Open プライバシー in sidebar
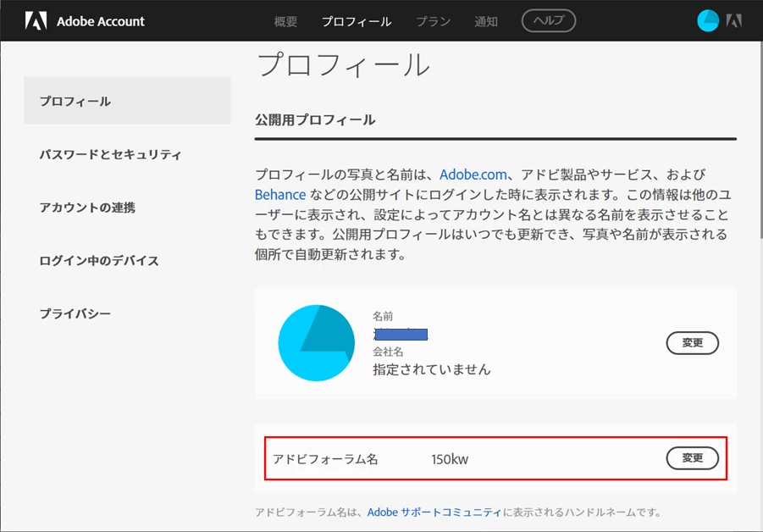Image resolution: width=763 pixels, height=532 pixels. pos(75,313)
